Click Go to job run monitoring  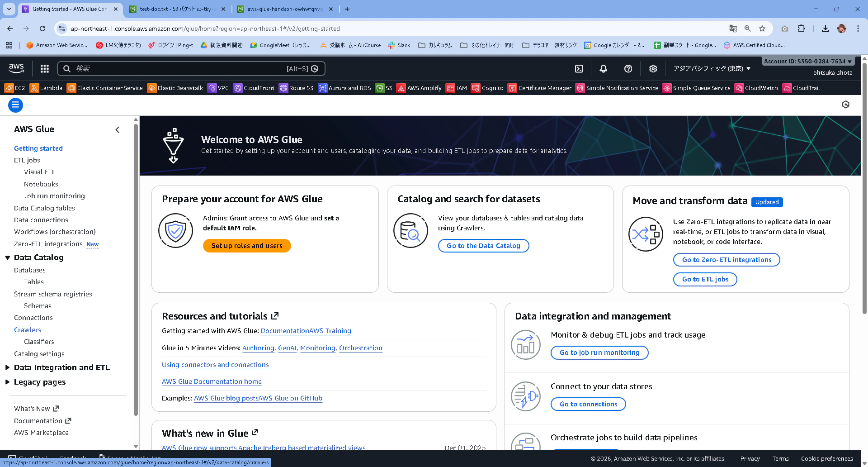(599, 353)
